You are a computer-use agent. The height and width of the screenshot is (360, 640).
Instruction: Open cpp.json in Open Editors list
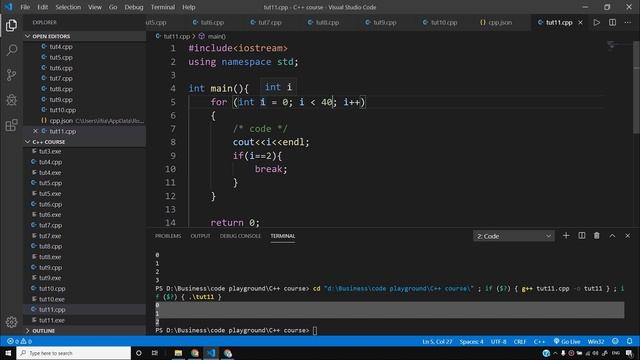(x=61, y=120)
